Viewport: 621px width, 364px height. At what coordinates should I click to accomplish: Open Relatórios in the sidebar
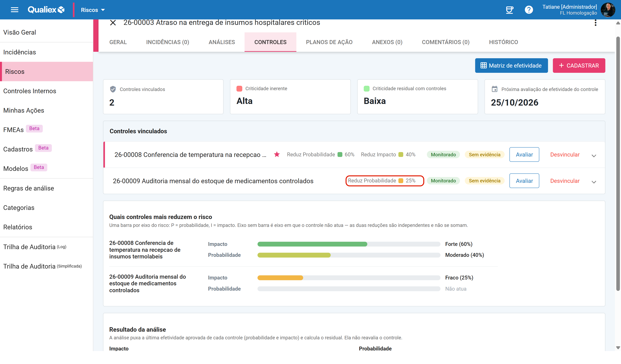tap(46, 227)
